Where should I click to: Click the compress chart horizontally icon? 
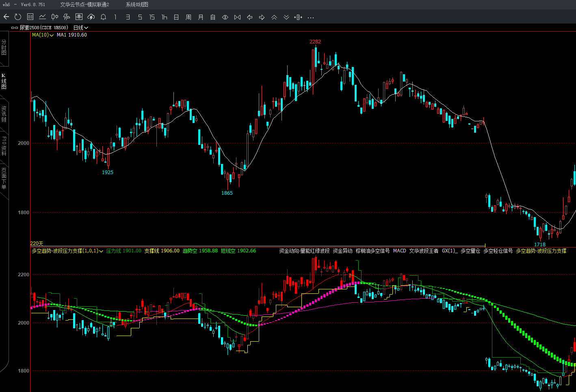[238, 17]
